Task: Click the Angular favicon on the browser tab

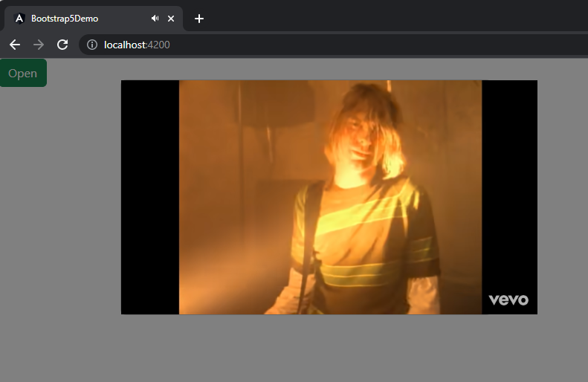Action: click(19, 19)
